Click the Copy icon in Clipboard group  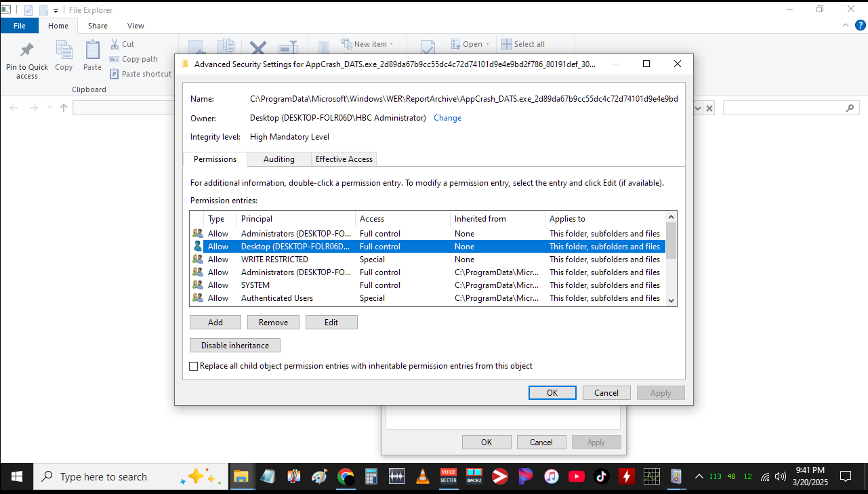[x=64, y=50]
